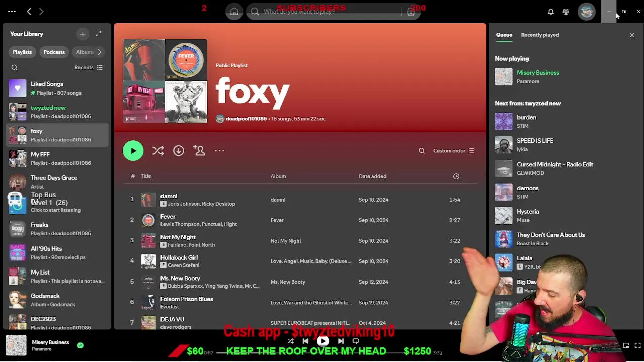Go back with the left arrow
The image size is (644, 362).
coord(29,11)
